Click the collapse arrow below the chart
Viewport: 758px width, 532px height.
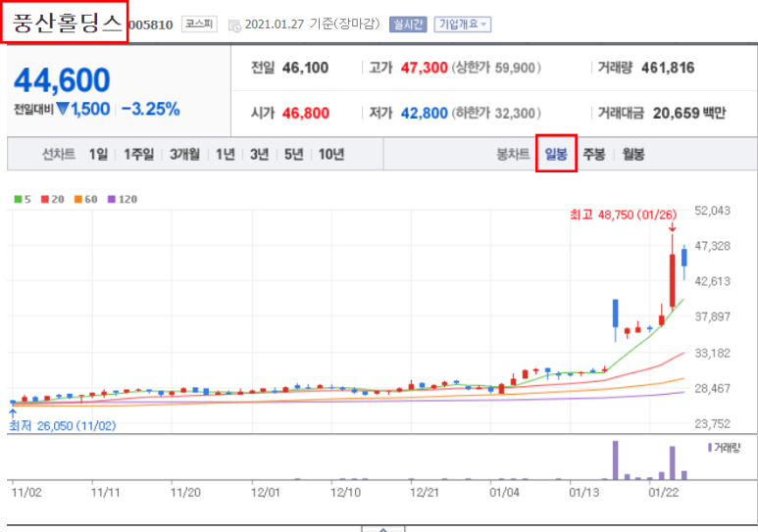pos(383,529)
